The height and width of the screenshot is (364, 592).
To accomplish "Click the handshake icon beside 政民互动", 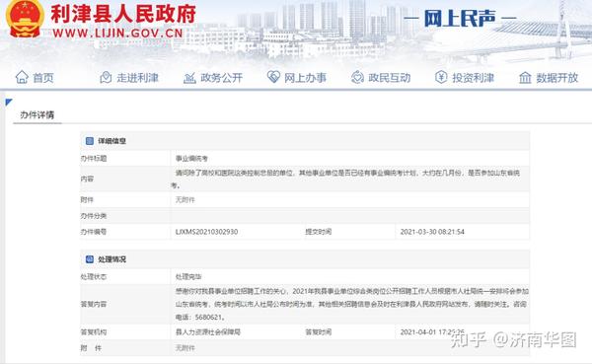I will point(357,77).
